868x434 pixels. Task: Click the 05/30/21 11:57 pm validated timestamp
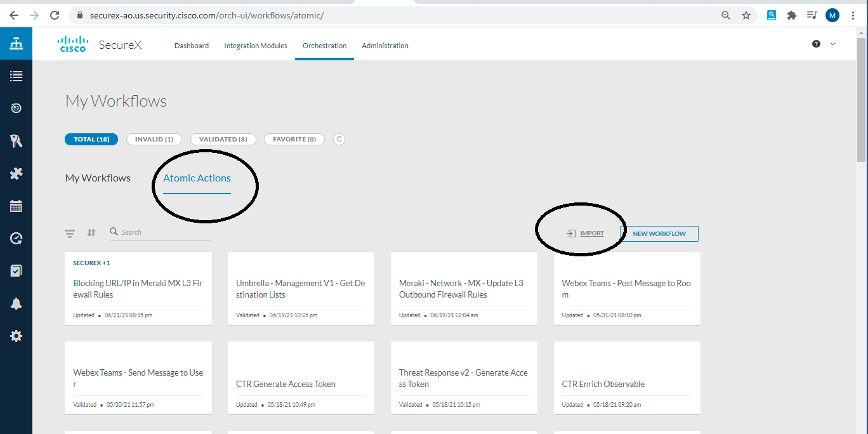click(131, 405)
